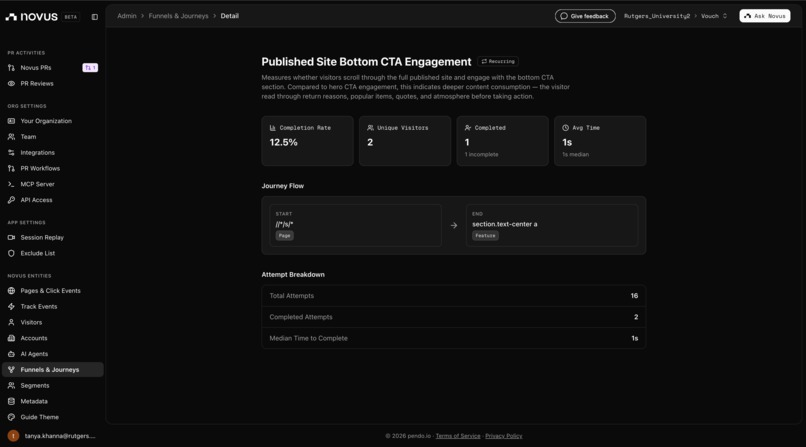Click the 1 incomplete text
Screen dimensions: 806x447
[482, 155]
